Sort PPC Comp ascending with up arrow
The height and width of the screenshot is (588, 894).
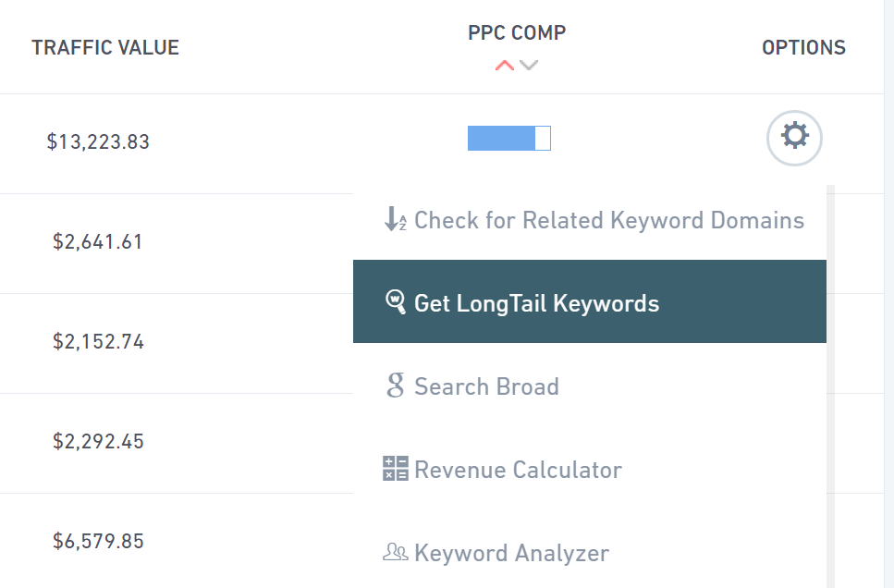pyautogui.click(x=505, y=66)
